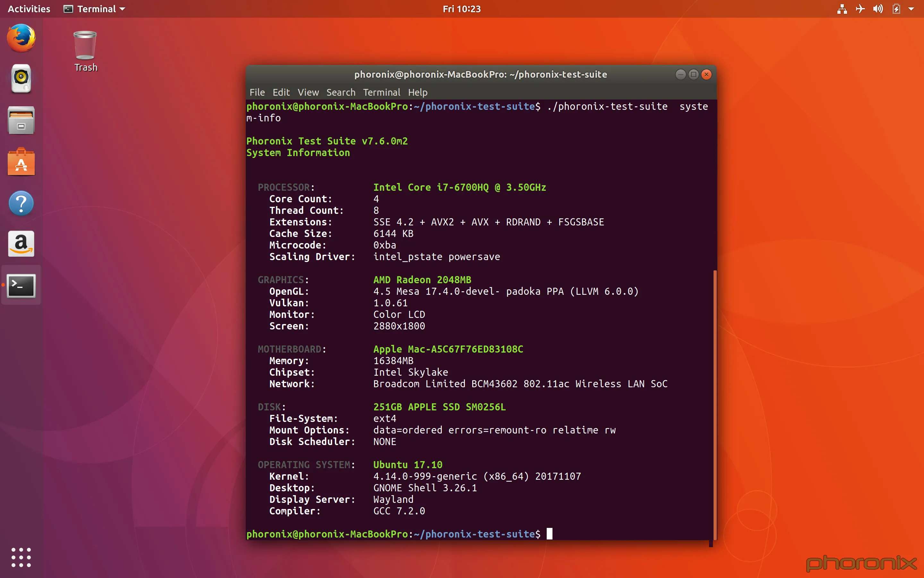Click '0xba' microcode value
The image size is (924, 578).
pos(384,245)
